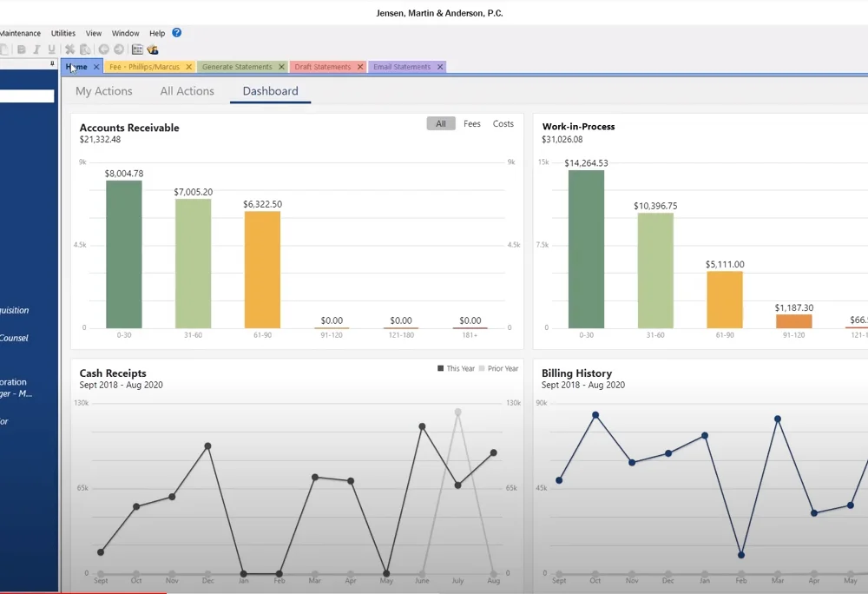868x594 pixels.
Task: Go forward with the right arrow icon
Action: tap(118, 49)
